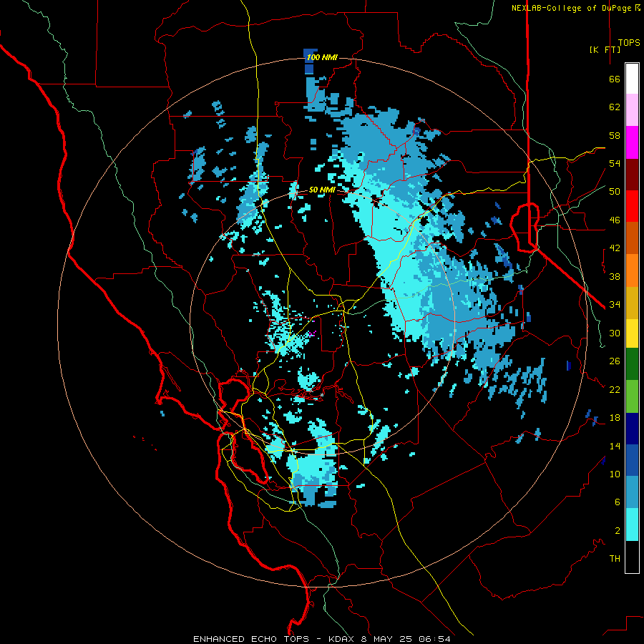644x644 pixels.
Task: Click the steel blue 14 kft legend color
Action: 632,492
